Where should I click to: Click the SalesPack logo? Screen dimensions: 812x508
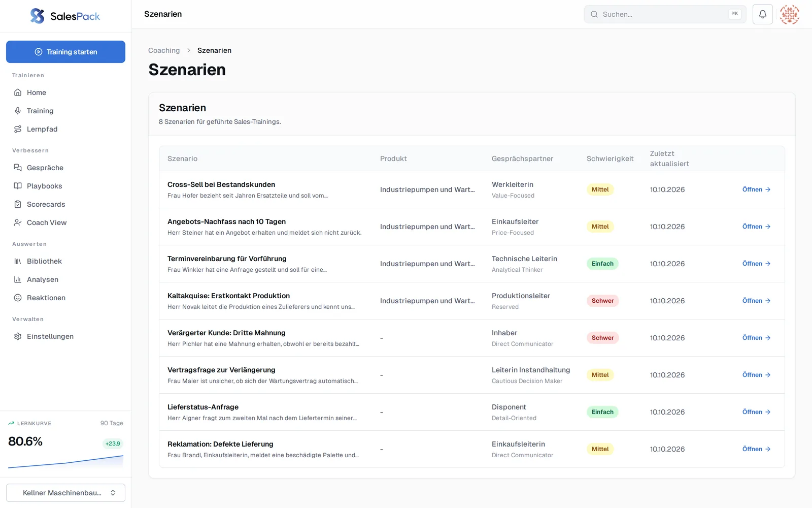65,16
